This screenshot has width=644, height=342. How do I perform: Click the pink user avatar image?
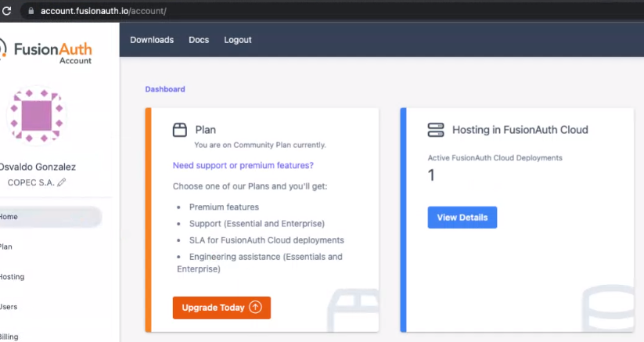point(37,116)
